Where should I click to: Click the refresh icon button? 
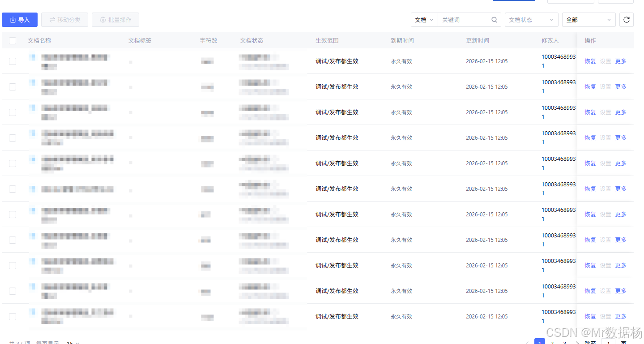(x=627, y=20)
